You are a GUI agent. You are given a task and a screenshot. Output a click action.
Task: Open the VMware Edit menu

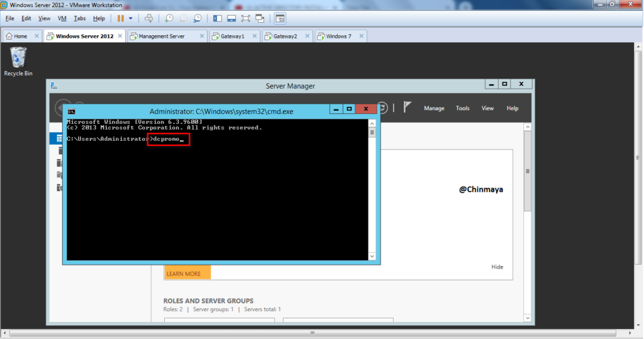click(x=26, y=18)
